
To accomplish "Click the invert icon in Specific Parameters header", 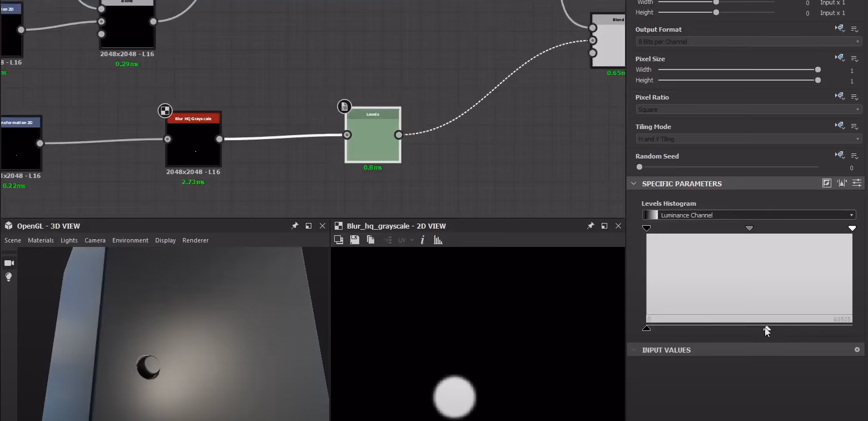I will 827,183.
